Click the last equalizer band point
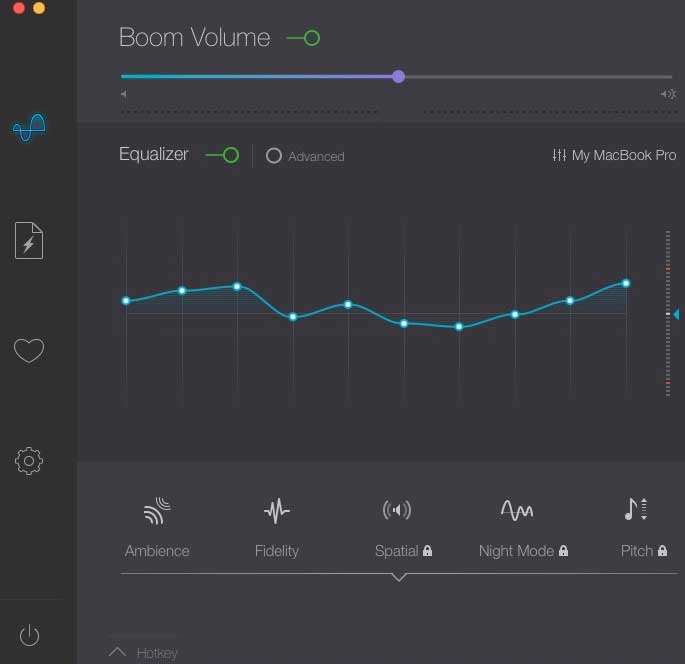Image resolution: width=685 pixels, height=664 pixels. (x=626, y=283)
